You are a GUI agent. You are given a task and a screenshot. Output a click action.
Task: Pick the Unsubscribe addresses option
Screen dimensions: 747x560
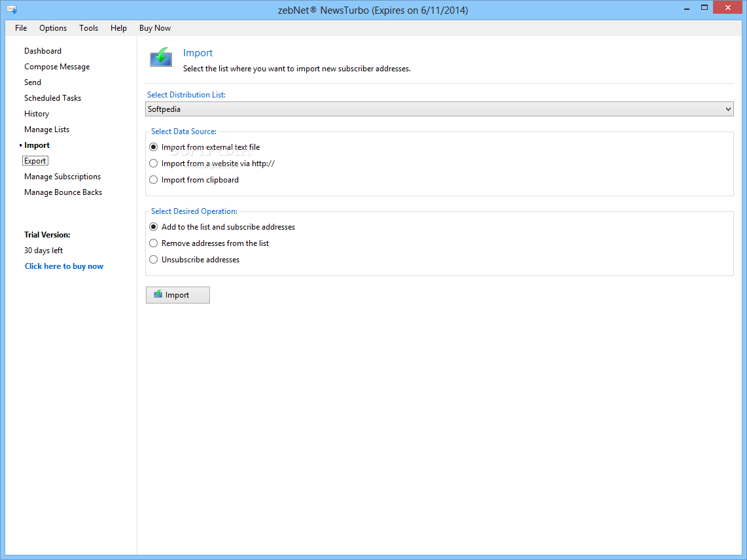[x=194, y=259]
